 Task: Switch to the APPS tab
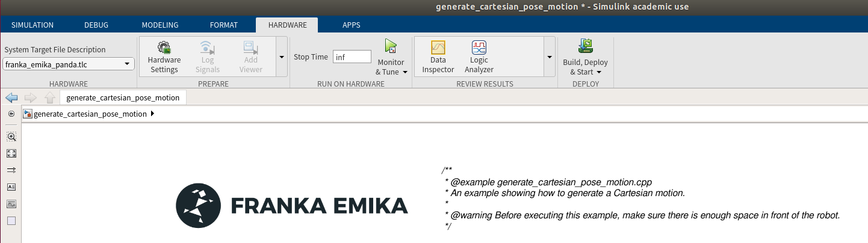(352, 25)
